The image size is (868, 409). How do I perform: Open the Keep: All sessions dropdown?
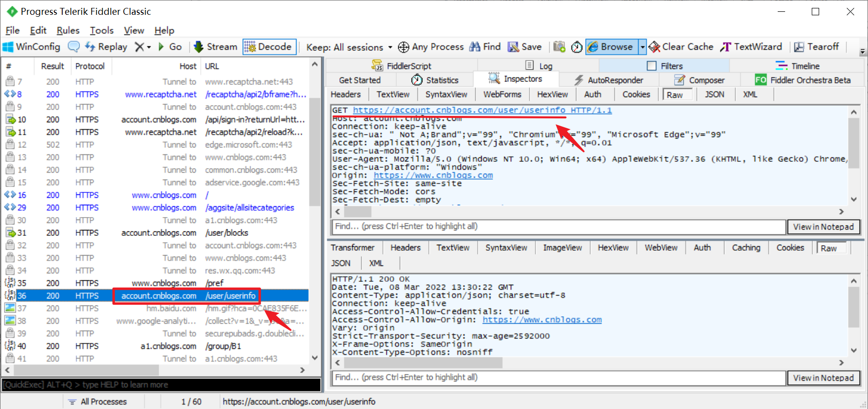[349, 47]
